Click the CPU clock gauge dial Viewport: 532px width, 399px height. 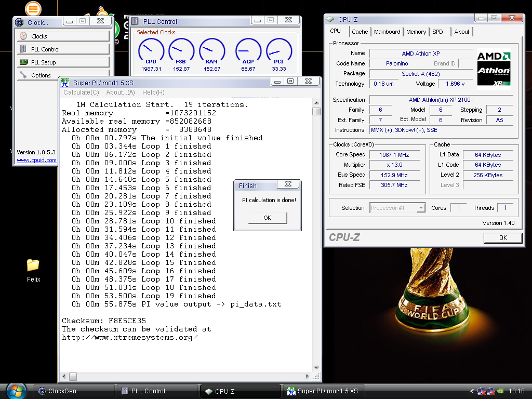[x=151, y=51]
